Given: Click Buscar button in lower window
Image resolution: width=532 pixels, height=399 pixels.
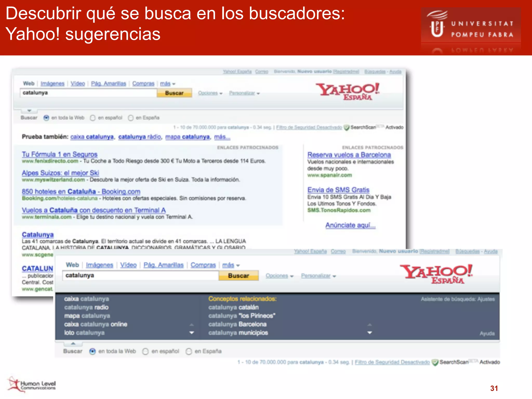Looking at the screenshot, I should [238, 276].
